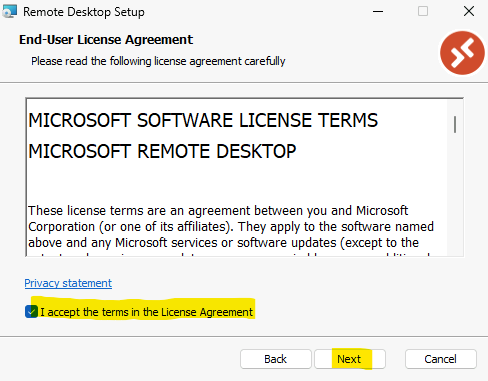Uncheck I accept the terms checkbox
This screenshot has width=488, height=381.
pos(31,312)
